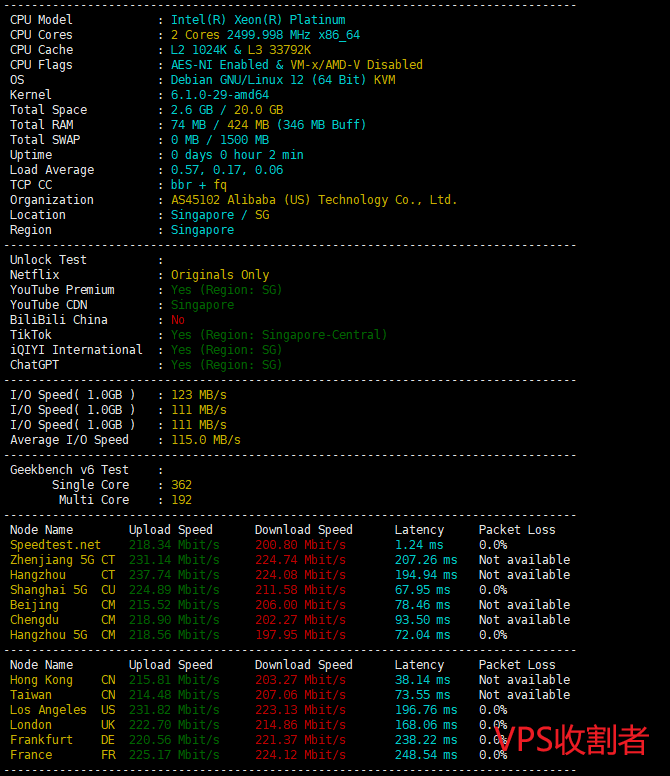Click the Hong Kong node name
This screenshot has width=670, height=776.
tap(41, 680)
